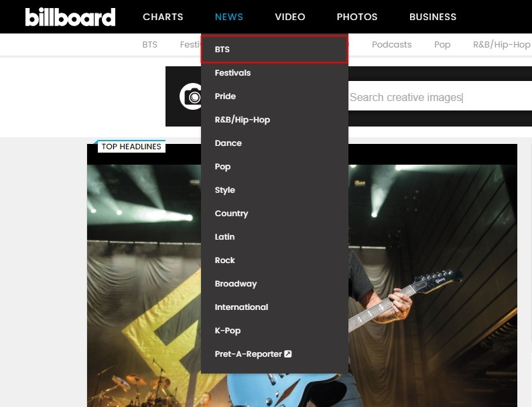The image size is (532, 407).
Task: Click the Pop link in the sub-navigation bar
Action: (442, 45)
